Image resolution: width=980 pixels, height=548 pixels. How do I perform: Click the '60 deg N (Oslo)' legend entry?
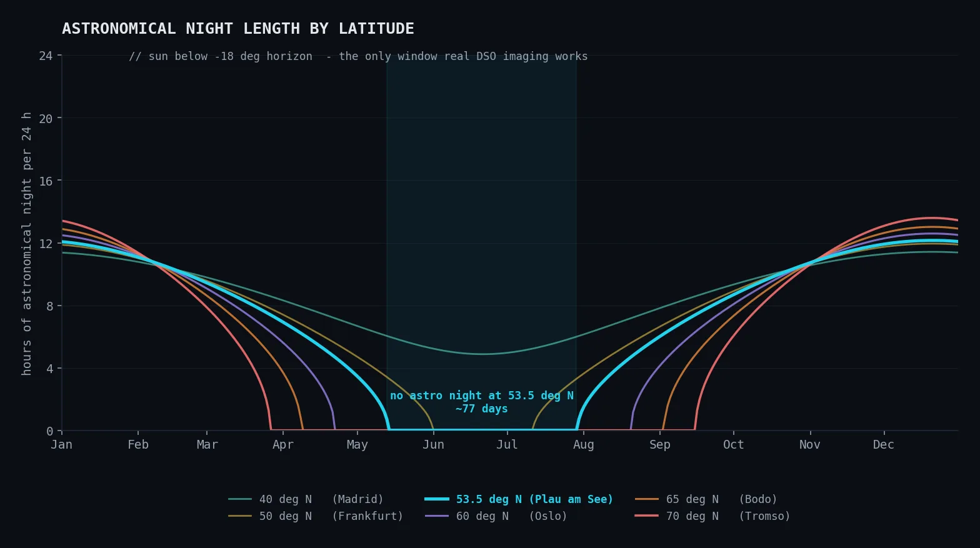[496, 516]
